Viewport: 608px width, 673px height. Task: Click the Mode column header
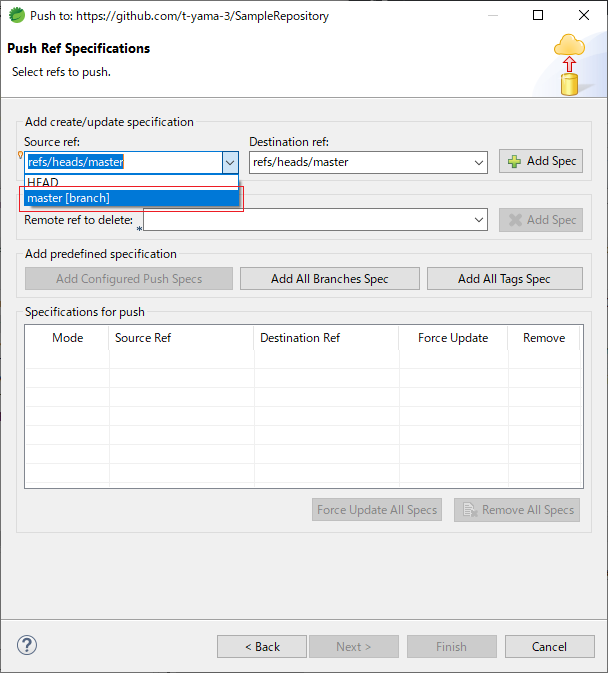tap(67, 338)
